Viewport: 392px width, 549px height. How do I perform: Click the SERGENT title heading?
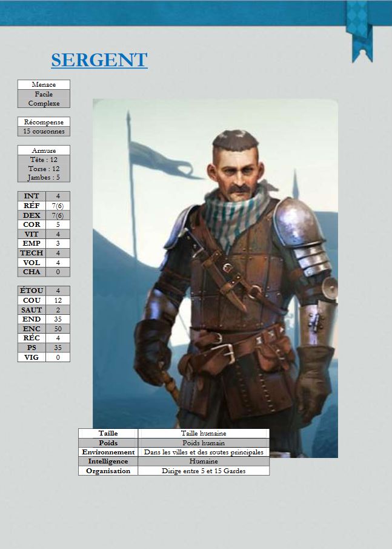tap(99, 60)
